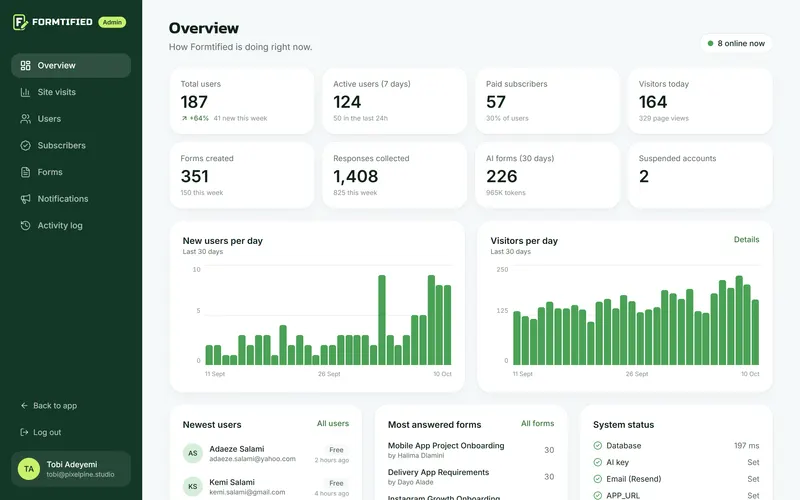Viewport: 800px width, 500px height.
Task: Open the Delivery App Requirements form
Action: click(438, 472)
